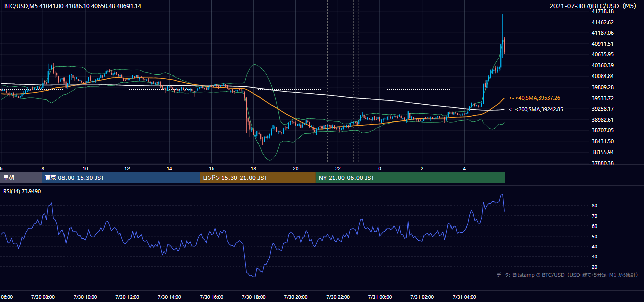Image resolution: width=644 pixels, height=302 pixels.
Task: Click the 7/30 18:00 bottom time label
Action: [x=253, y=297]
